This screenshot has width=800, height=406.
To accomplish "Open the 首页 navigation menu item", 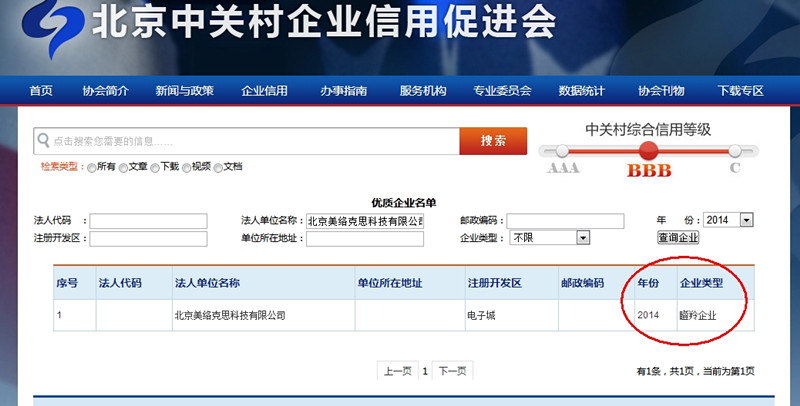I will (41, 91).
